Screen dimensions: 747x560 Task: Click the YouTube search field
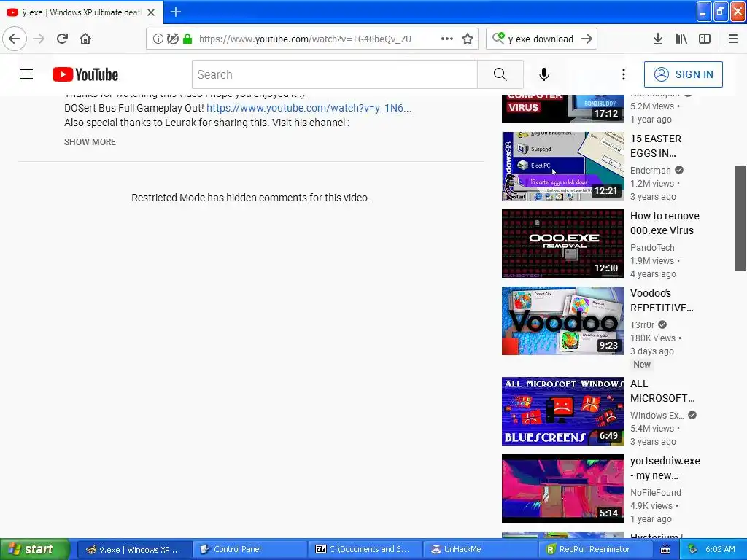click(x=334, y=74)
